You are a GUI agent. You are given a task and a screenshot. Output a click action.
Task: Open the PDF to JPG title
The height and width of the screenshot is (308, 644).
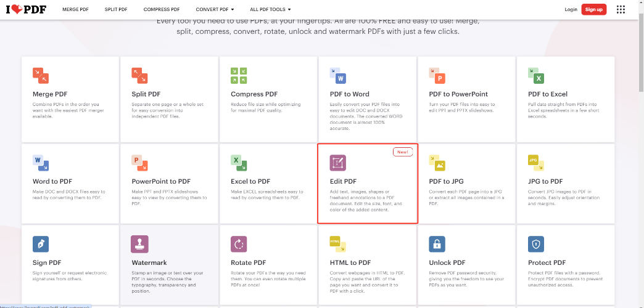pos(447,181)
